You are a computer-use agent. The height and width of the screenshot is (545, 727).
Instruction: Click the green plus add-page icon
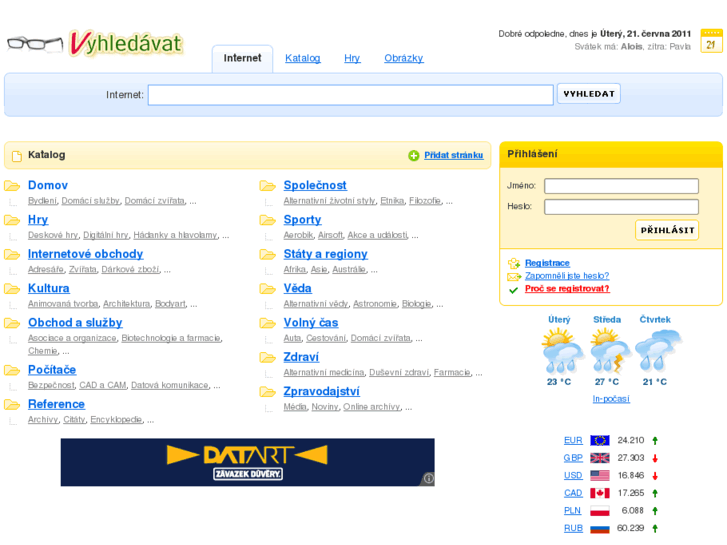[414, 156]
